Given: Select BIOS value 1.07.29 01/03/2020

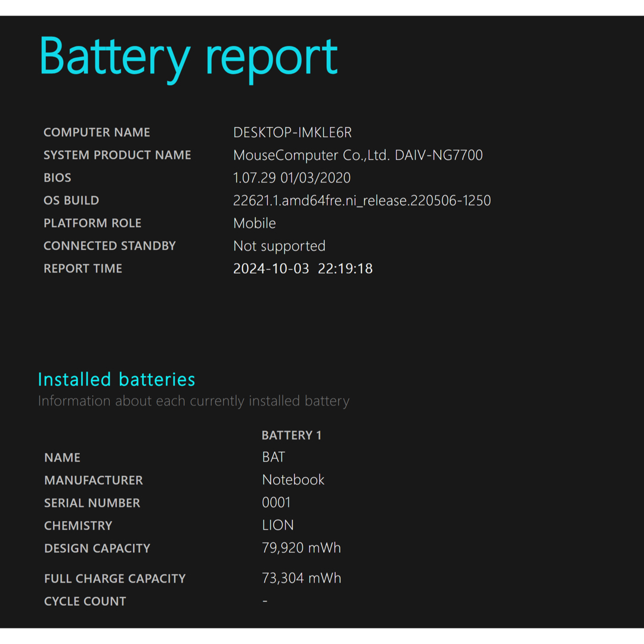Looking at the screenshot, I should [292, 178].
